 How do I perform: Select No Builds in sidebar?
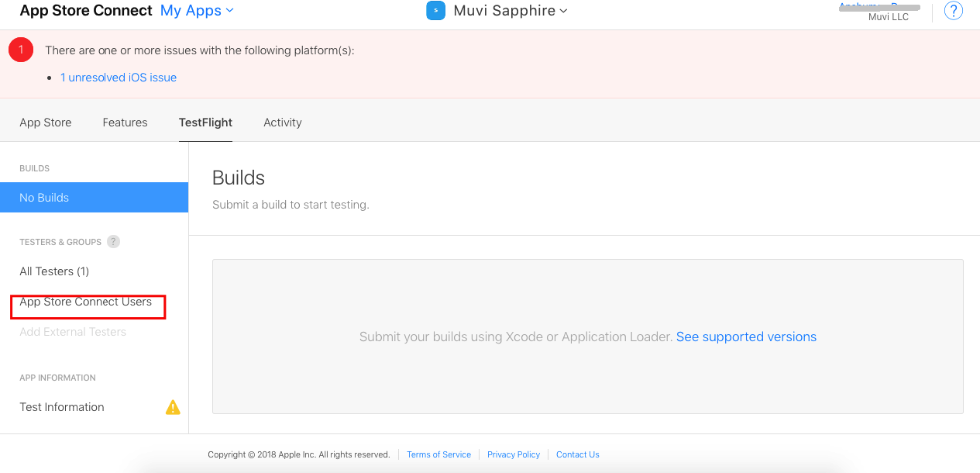[x=94, y=198]
